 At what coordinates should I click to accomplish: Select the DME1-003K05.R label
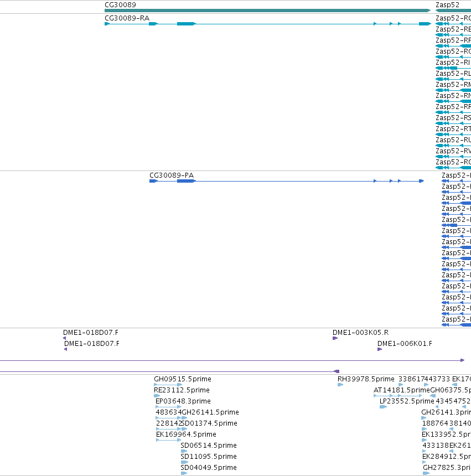(x=360, y=333)
